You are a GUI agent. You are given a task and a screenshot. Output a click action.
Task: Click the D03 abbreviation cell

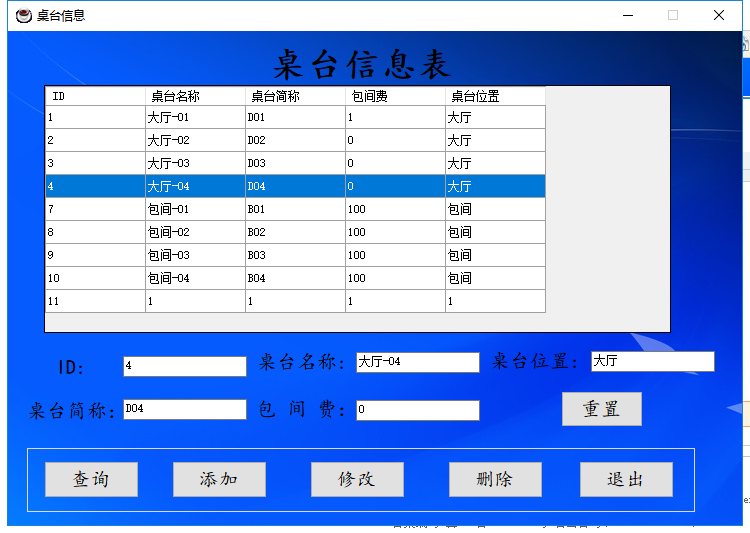pos(295,163)
